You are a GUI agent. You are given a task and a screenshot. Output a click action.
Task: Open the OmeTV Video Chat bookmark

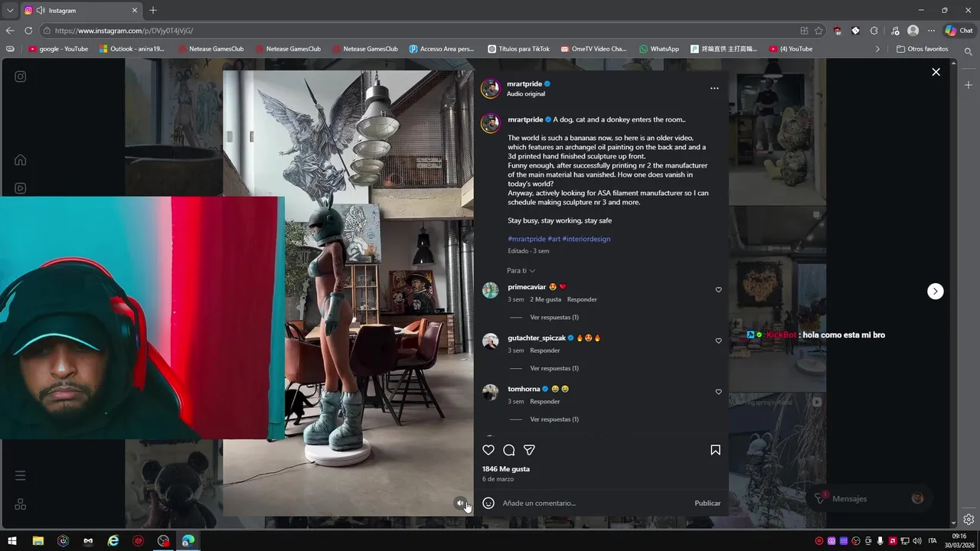click(x=593, y=49)
